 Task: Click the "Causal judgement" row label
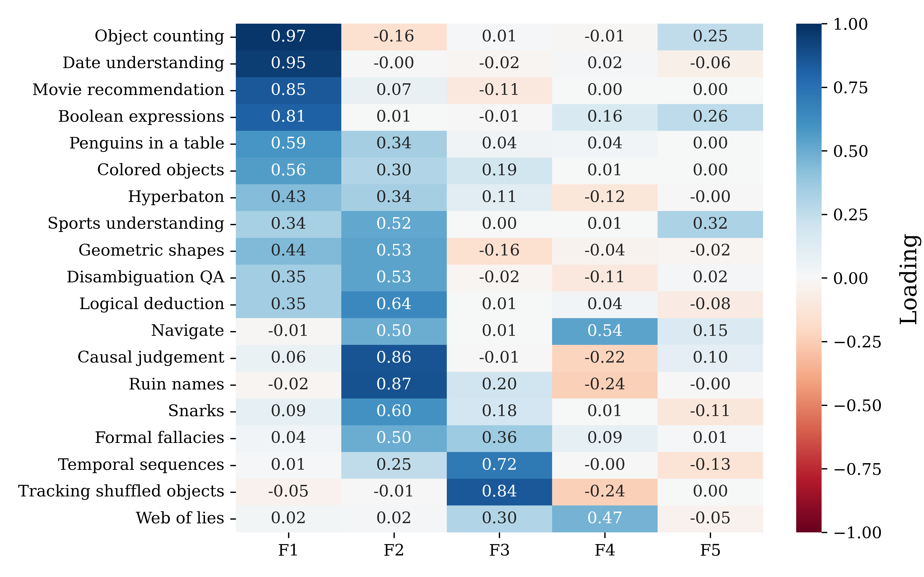151,358
